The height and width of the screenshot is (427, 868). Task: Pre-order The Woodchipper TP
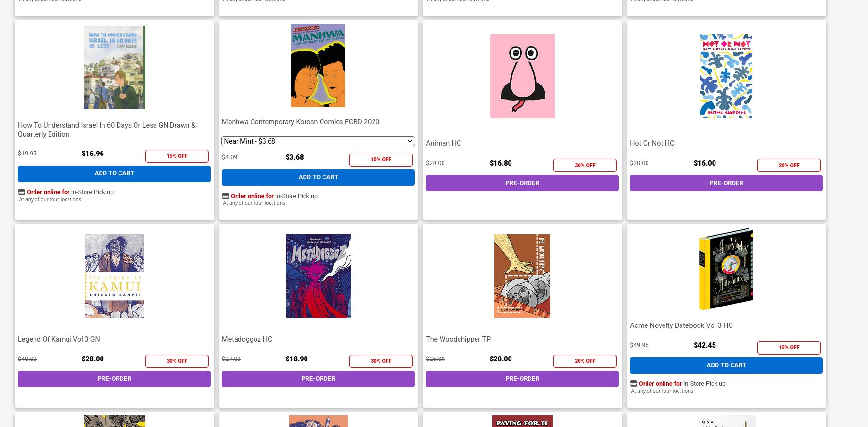pos(522,379)
